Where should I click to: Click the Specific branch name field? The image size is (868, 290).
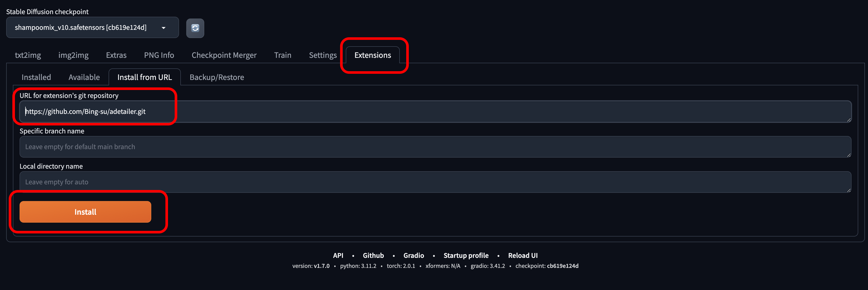435,147
